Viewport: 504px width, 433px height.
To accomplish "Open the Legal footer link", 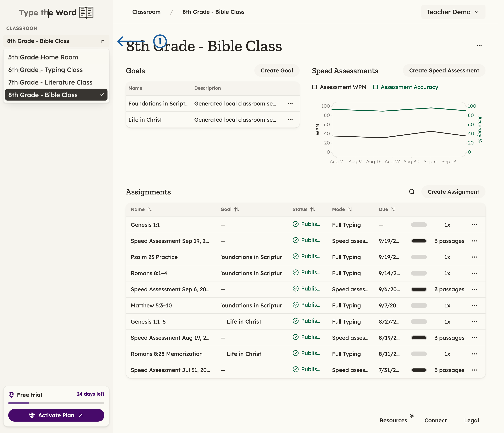I will click(x=471, y=420).
